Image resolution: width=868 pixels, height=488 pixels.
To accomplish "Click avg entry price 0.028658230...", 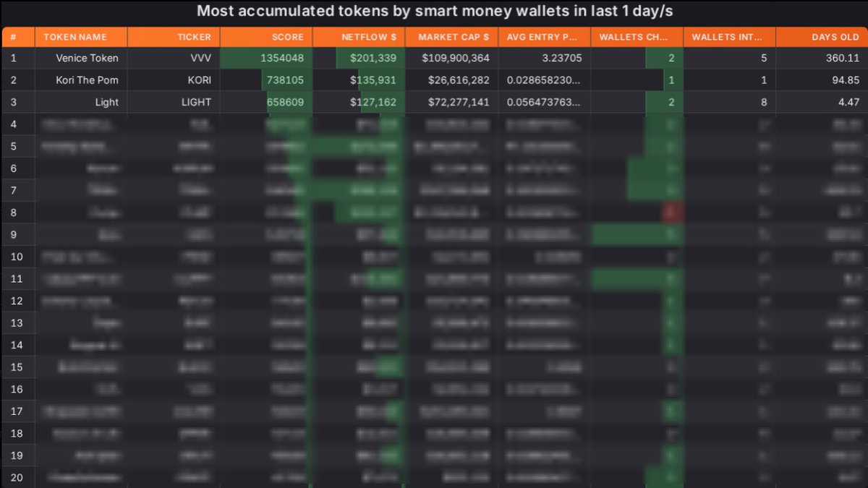I will coord(544,80).
